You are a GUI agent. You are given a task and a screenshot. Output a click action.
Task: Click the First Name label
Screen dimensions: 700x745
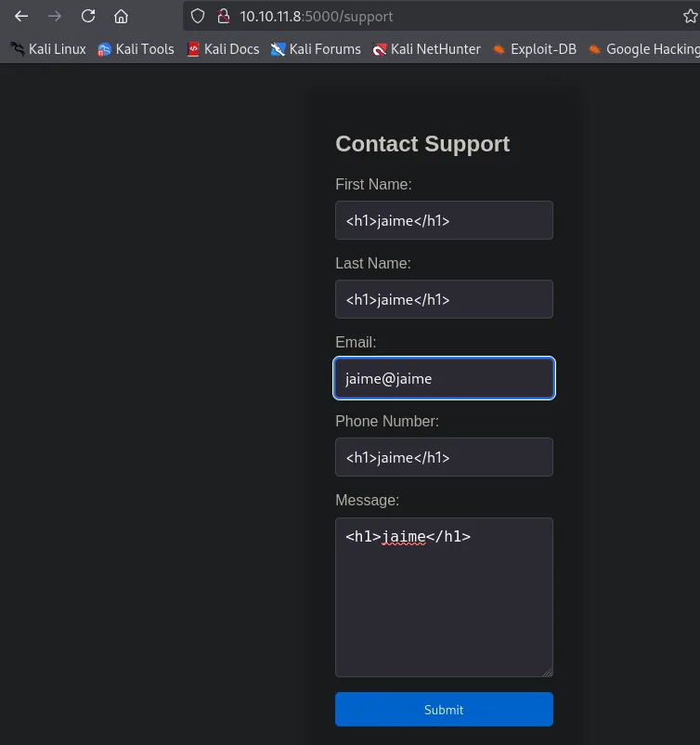click(x=373, y=184)
